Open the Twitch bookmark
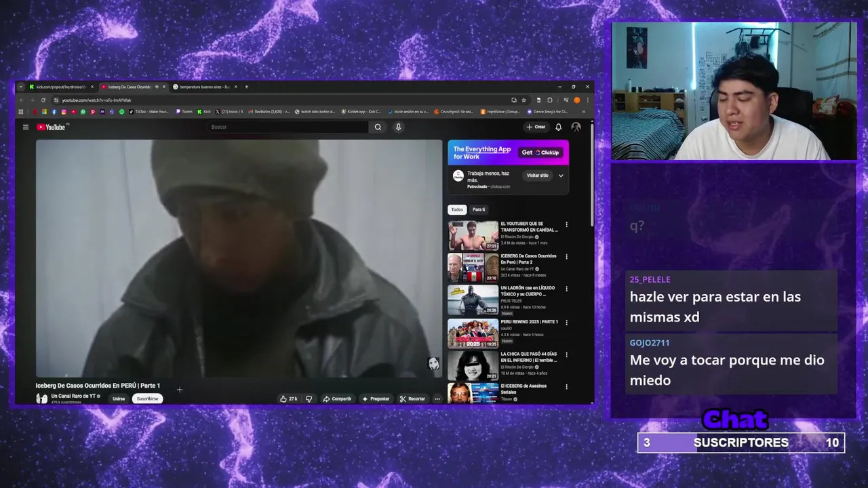868x488 pixels. click(184, 112)
